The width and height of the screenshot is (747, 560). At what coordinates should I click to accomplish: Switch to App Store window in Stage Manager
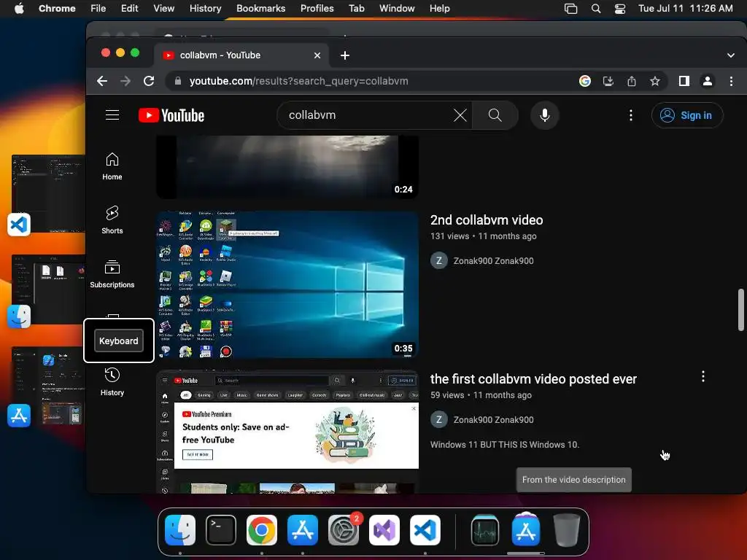(x=47, y=386)
